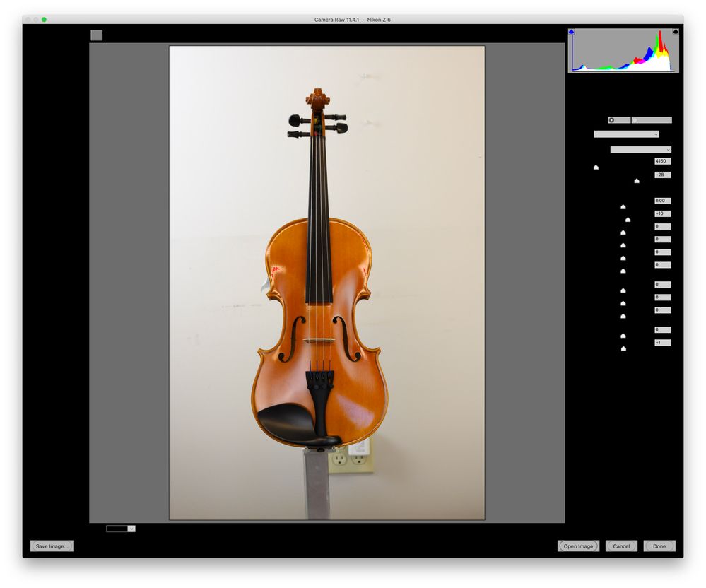The width and height of the screenshot is (706, 588).
Task: Click the Done button
Action: 659,546
